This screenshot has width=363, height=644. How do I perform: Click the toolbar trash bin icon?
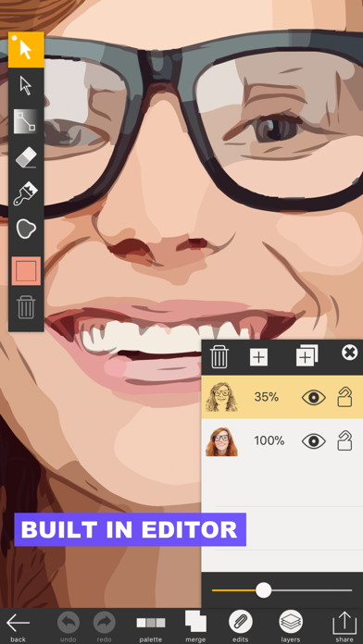[x=26, y=307]
